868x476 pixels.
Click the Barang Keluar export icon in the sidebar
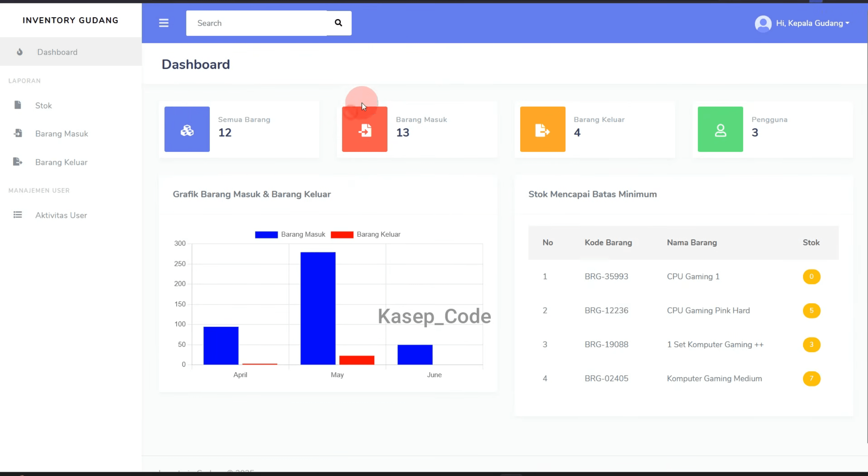coord(18,162)
